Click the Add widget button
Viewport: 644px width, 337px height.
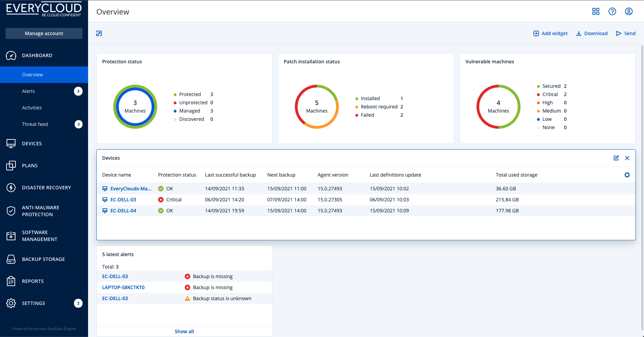point(550,33)
